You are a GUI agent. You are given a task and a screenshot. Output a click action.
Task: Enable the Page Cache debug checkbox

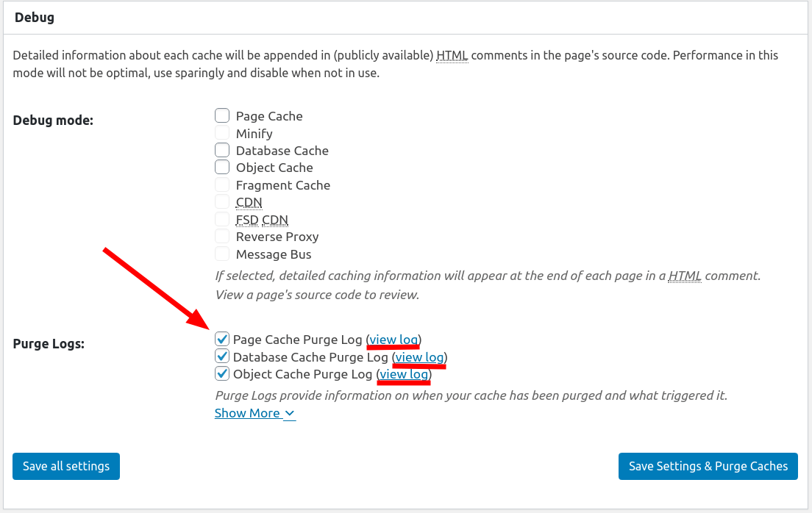[222, 115]
